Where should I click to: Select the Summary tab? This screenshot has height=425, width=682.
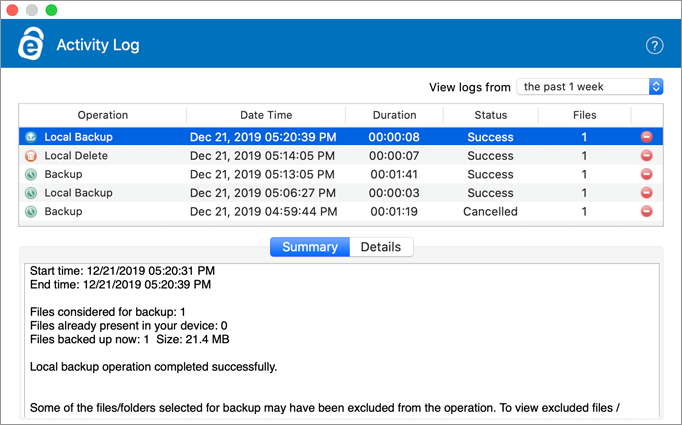tap(310, 247)
